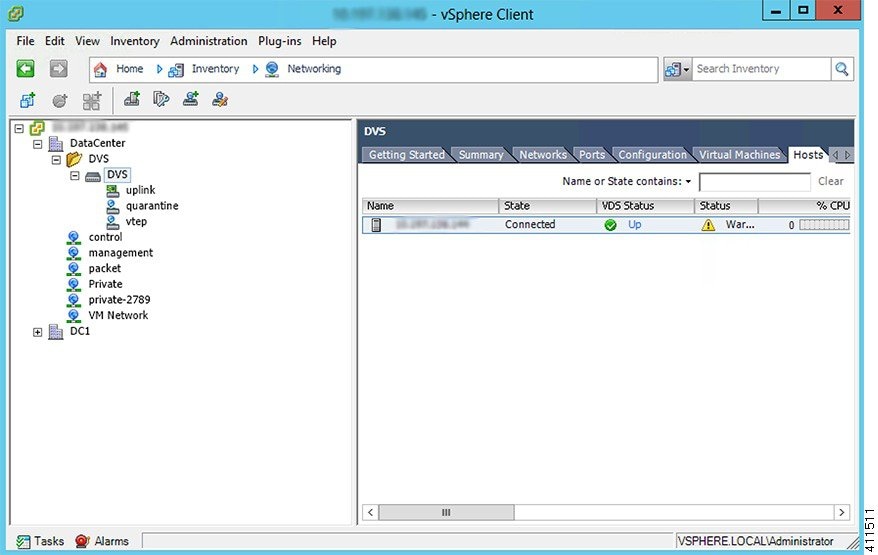Click the third toolbar icon, grey grid with plus

[x=92, y=100]
